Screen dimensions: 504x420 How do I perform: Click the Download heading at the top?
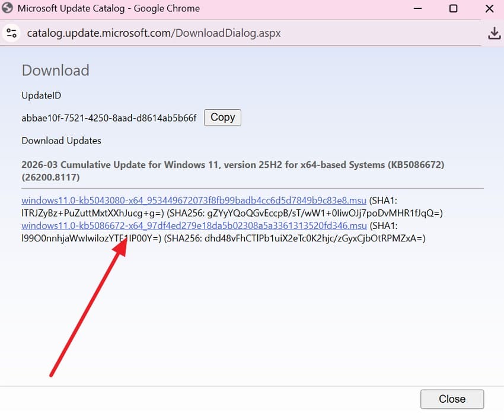pyautogui.click(x=55, y=71)
